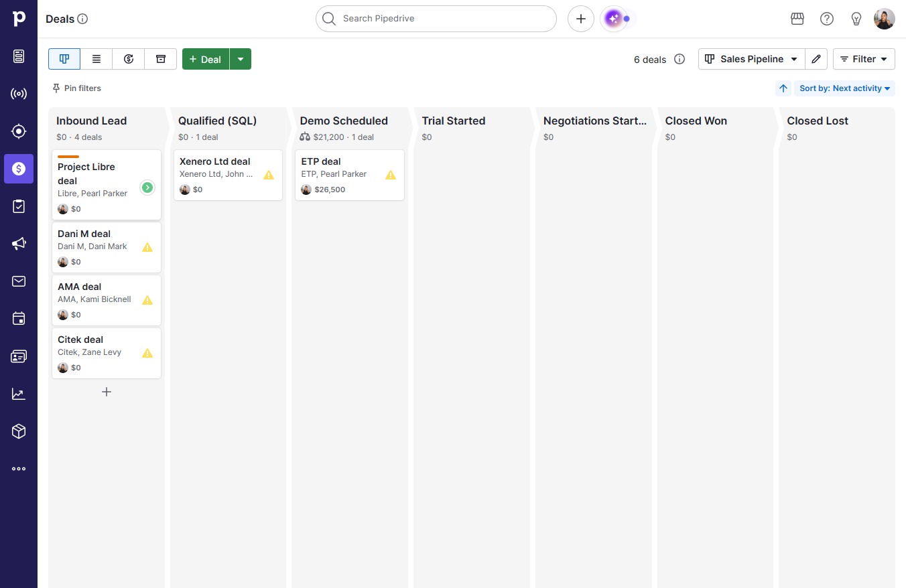The image size is (906, 588).
Task: Expand the Deal button dropdown arrow
Action: 241,59
